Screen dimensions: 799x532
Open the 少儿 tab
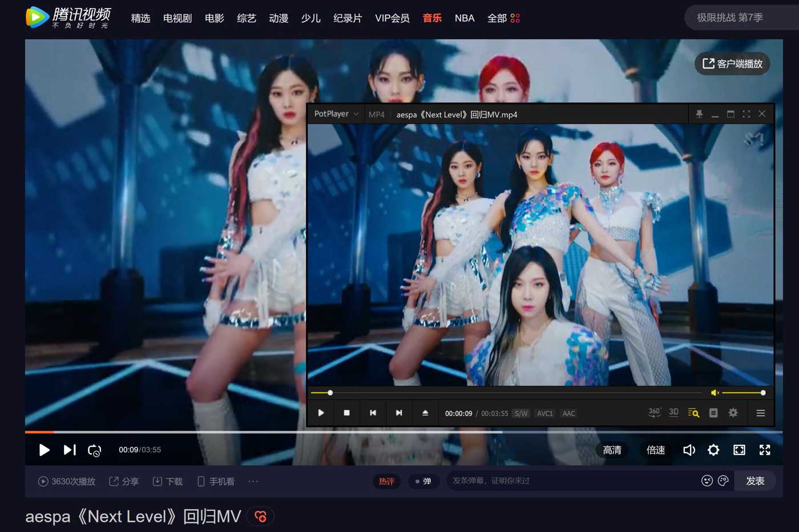pyautogui.click(x=310, y=18)
